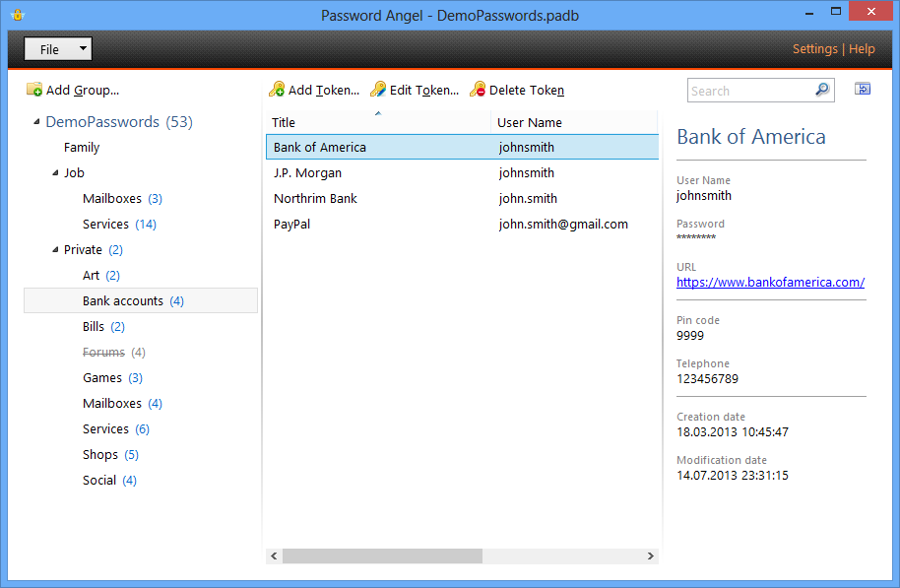Open the bankofamerica.com URL link
The width and height of the screenshot is (900, 588).
tap(770, 282)
